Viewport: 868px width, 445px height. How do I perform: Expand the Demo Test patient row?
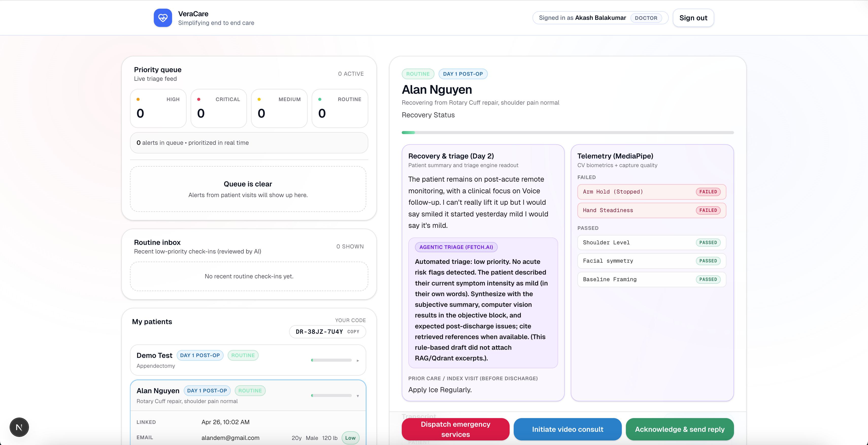(358, 360)
